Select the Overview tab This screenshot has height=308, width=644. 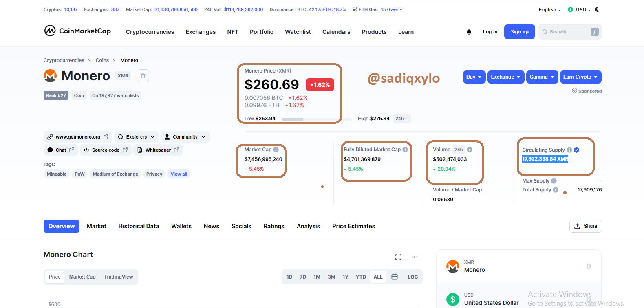[x=62, y=226]
